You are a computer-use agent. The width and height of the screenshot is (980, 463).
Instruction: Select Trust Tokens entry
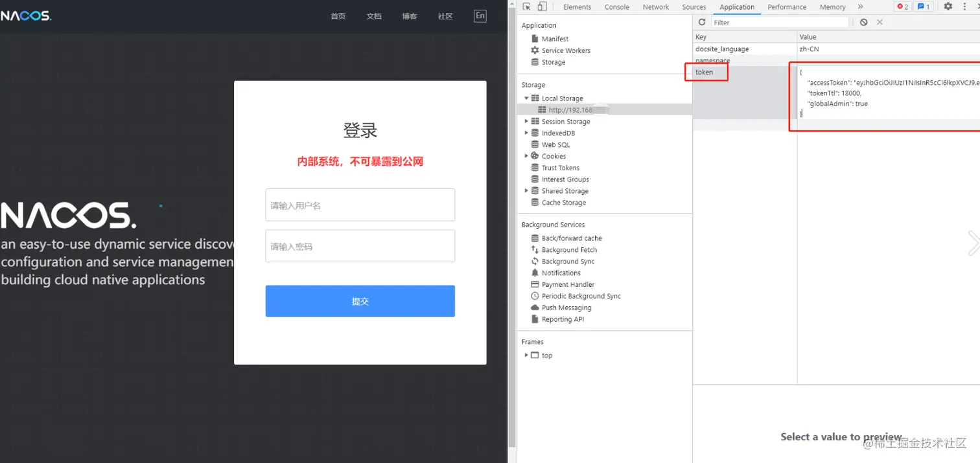[x=555, y=168]
